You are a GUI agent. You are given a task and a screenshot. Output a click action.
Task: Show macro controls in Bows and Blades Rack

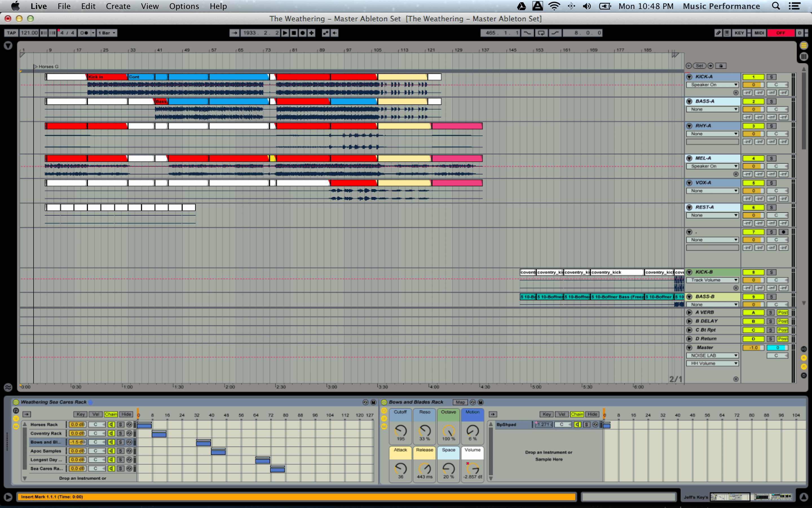point(384,411)
